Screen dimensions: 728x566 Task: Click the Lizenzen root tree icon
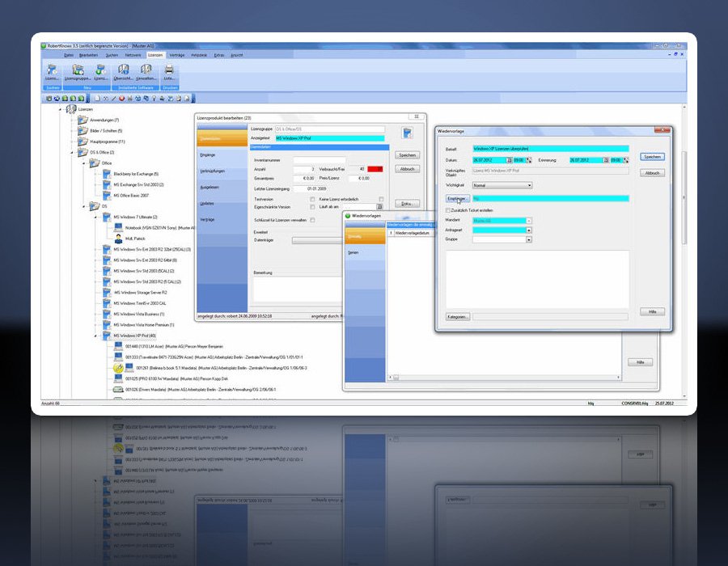coord(71,109)
